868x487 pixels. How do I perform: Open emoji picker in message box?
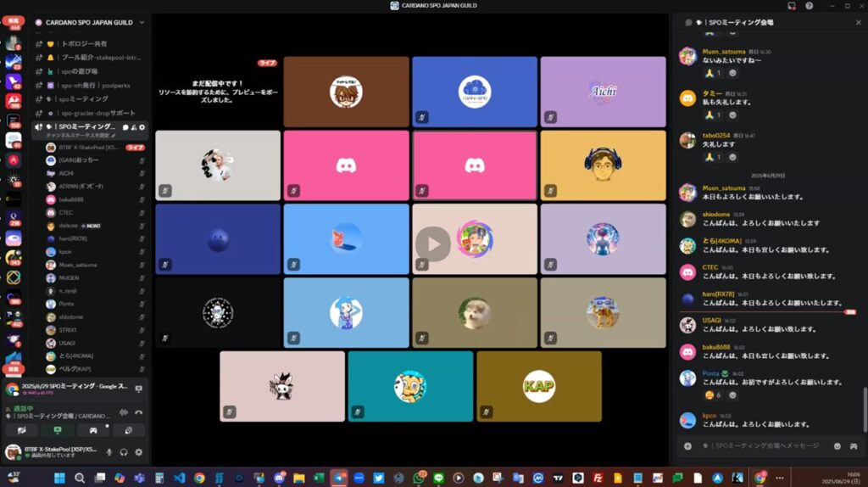[x=837, y=446]
